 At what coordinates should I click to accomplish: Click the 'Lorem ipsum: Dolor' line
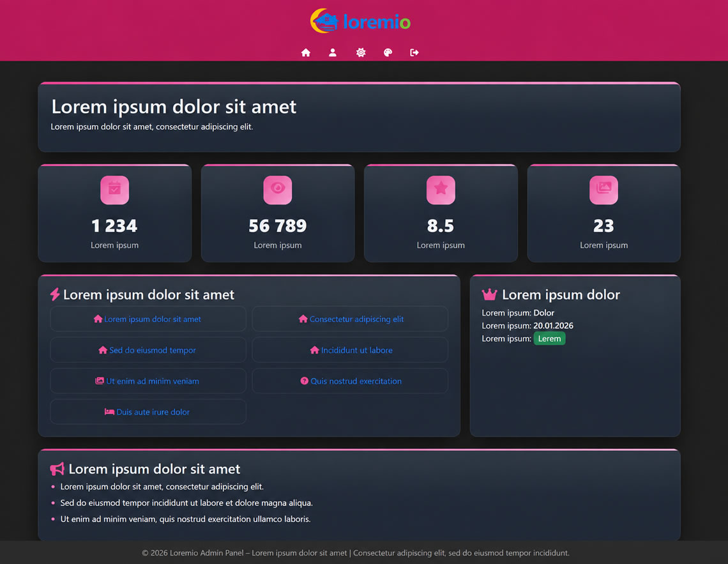point(518,312)
